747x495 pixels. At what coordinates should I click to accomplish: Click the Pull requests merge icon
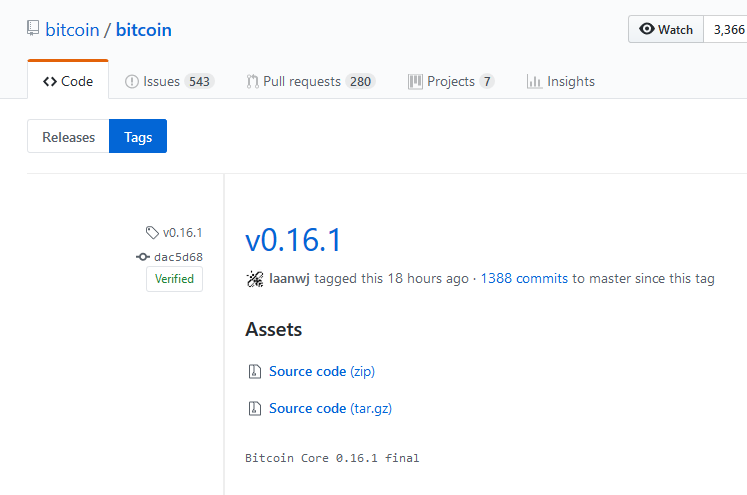pos(252,82)
